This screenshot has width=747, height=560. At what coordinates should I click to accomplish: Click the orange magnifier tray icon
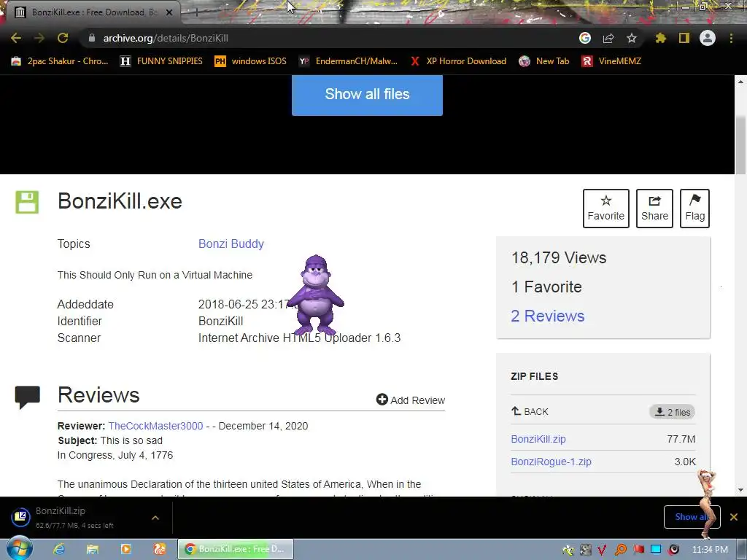[620, 550]
